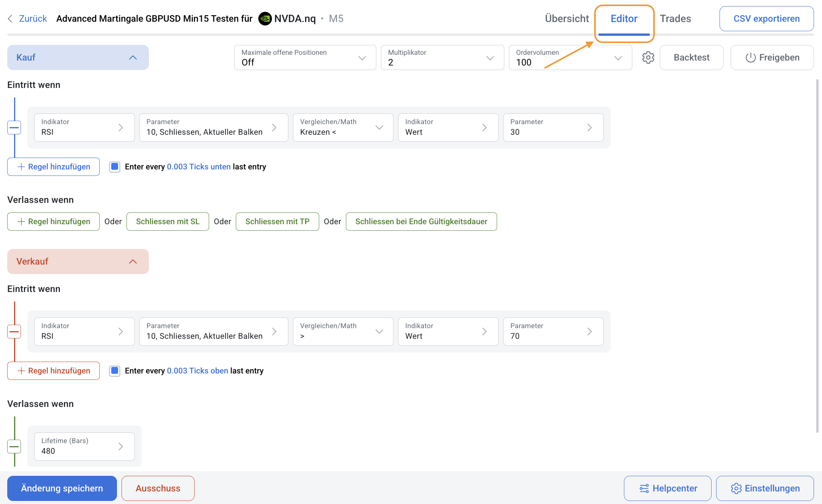Open the Multiplikator dropdown
The width and height of the screenshot is (822, 504).
click(442, 57)
